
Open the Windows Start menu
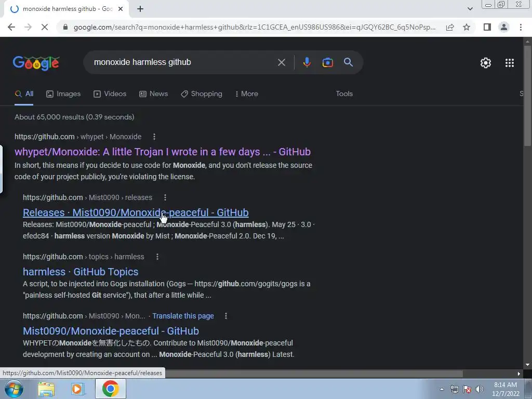pos(14,389)
